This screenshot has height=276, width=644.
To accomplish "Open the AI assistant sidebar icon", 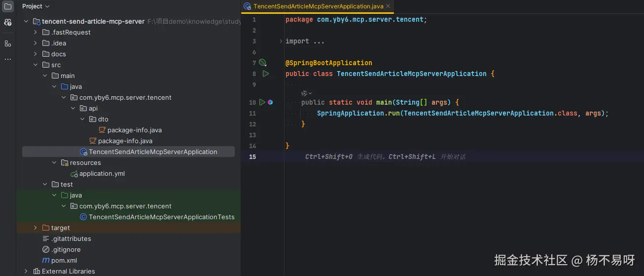I will click(8, 22).
